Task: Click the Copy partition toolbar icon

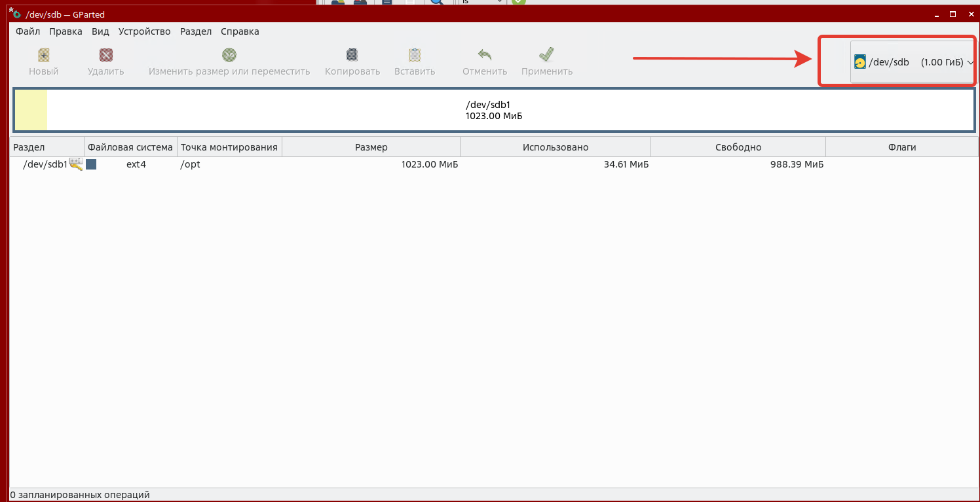Action: pos(352,55)
